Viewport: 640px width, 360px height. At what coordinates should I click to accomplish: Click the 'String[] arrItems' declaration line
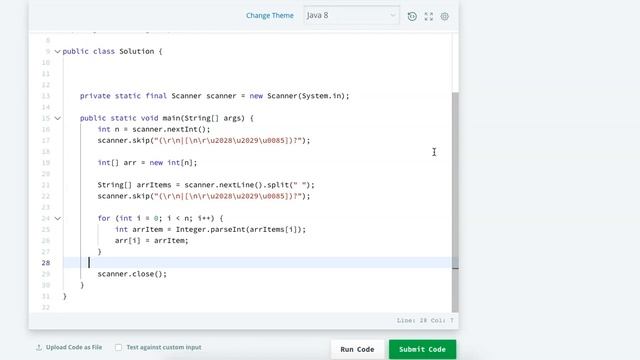(206, 185)
